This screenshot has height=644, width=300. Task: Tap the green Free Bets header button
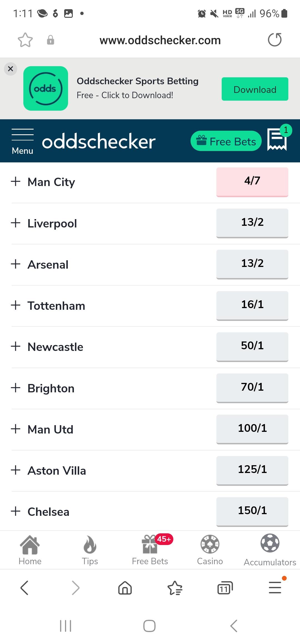coord(226,141)
